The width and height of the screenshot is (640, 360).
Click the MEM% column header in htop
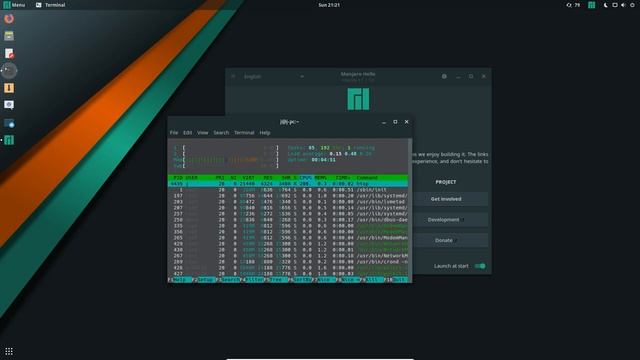320,178
